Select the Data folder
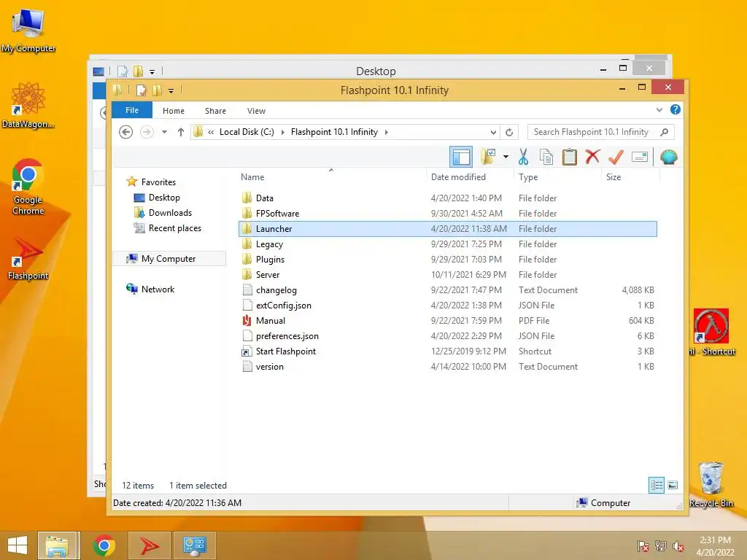Viewport: 747px width, 560px height. pyautogui.click(x=447, y=198)
